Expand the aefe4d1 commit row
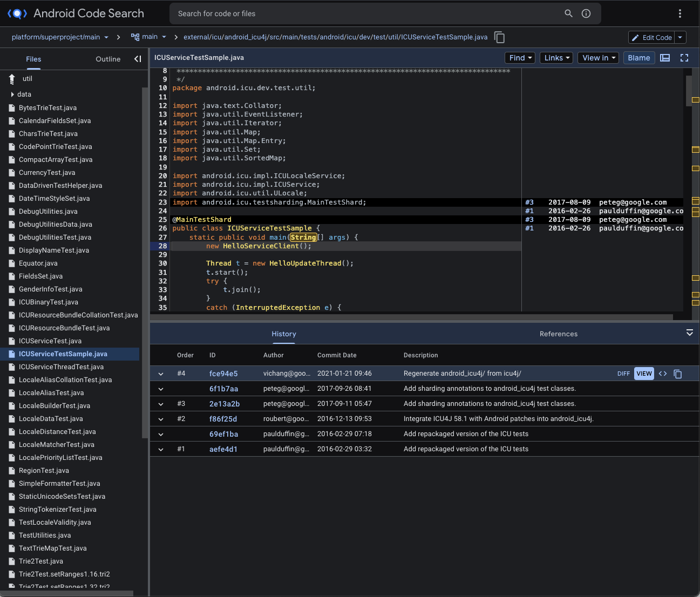 pos(161,449)
